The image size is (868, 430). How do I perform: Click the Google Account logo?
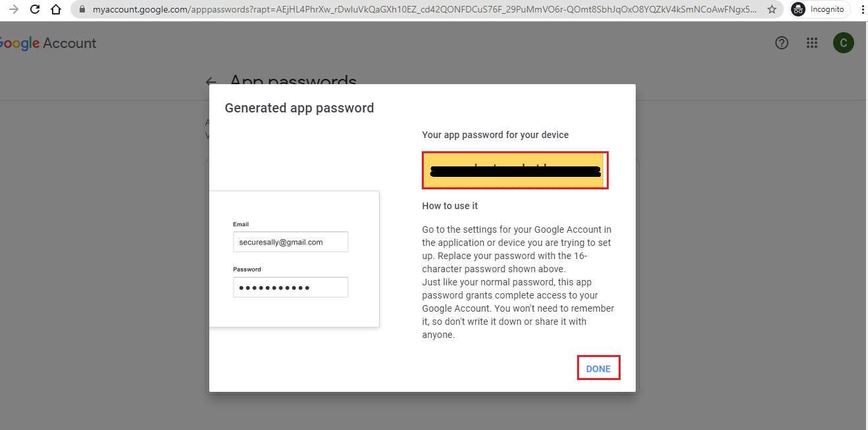click(48, 43)
